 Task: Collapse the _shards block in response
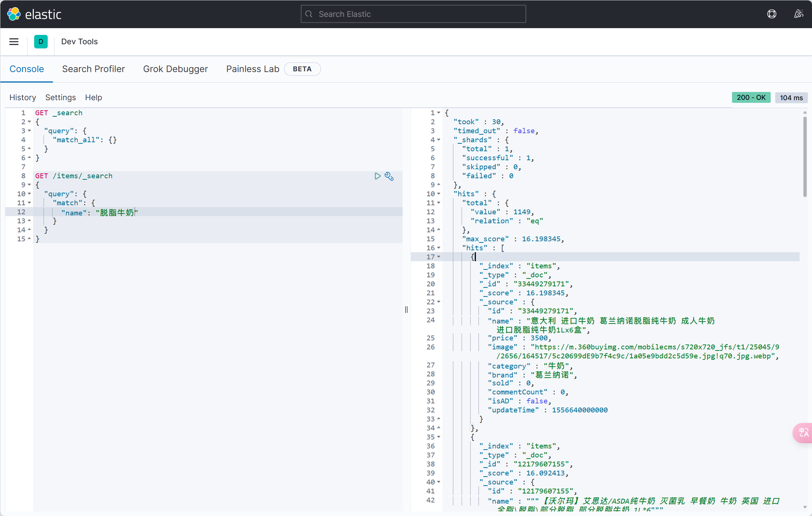439,140
